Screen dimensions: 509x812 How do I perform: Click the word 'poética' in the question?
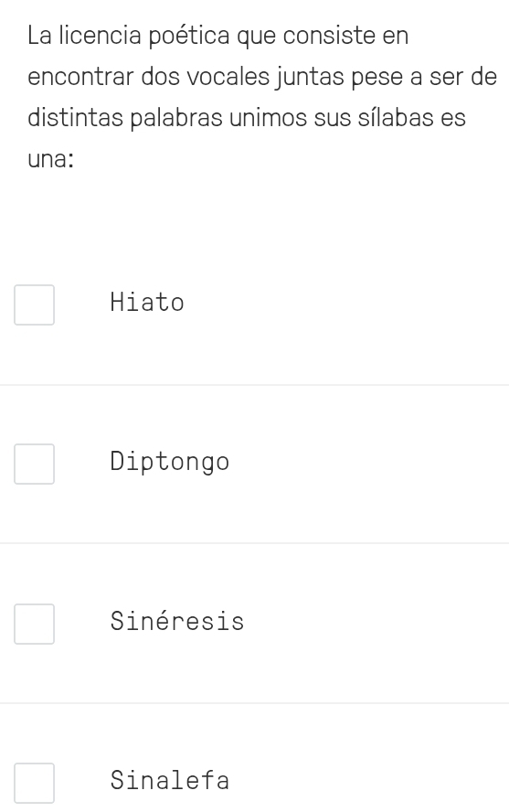pyautogui.click(x=189, y=37)
